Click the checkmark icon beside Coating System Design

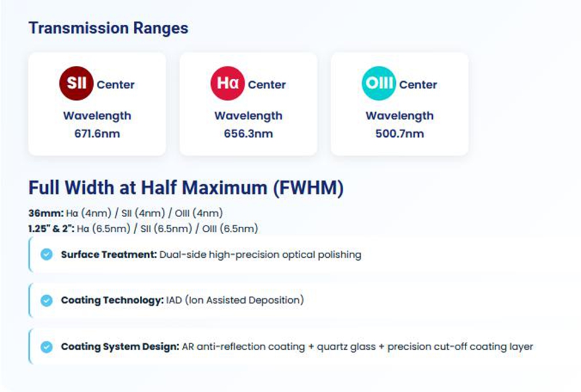tap(47, 347)
